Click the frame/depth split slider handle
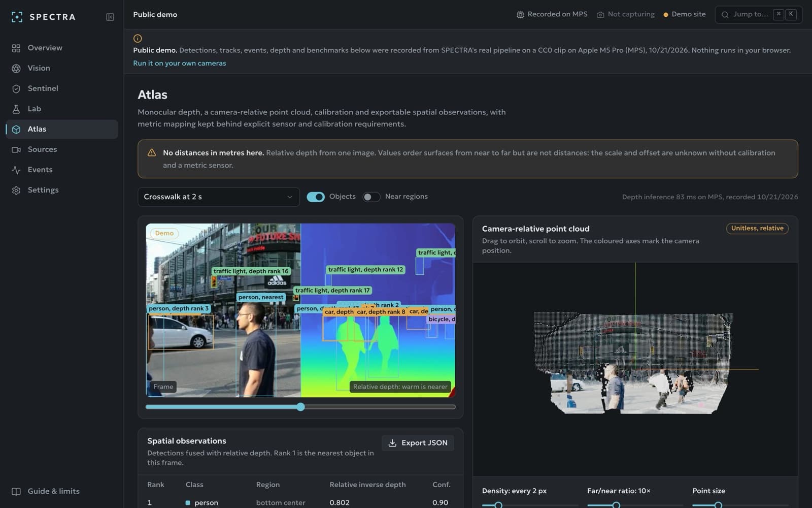Image resolution: width=812 pixels, height=508 pixels. [x=301, y=407]
